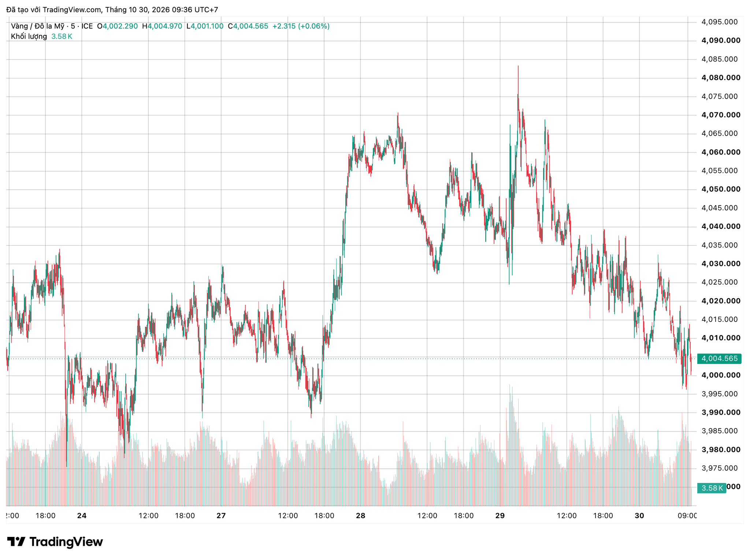Click the 09:00 time axis label
This screenshot has height=560, width=750.
pyautogui.click(x=687, y=516)
